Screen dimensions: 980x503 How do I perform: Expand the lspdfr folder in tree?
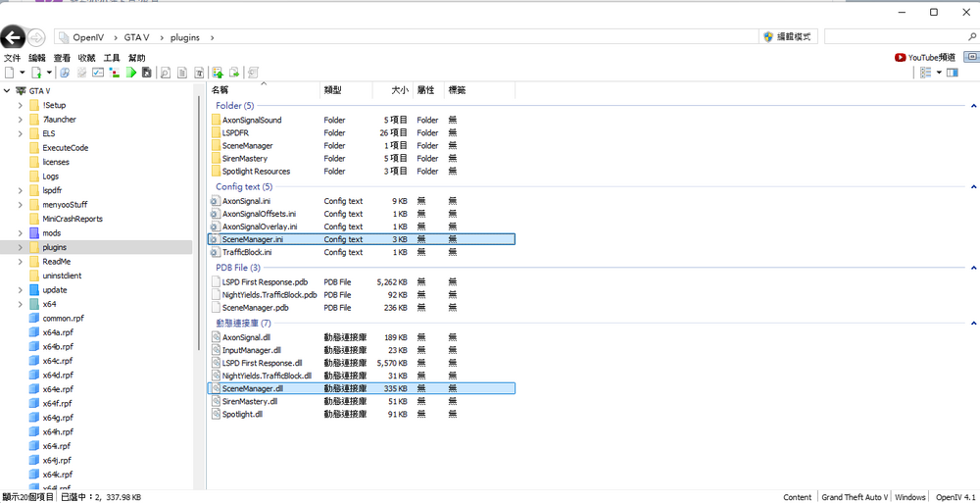21,190
